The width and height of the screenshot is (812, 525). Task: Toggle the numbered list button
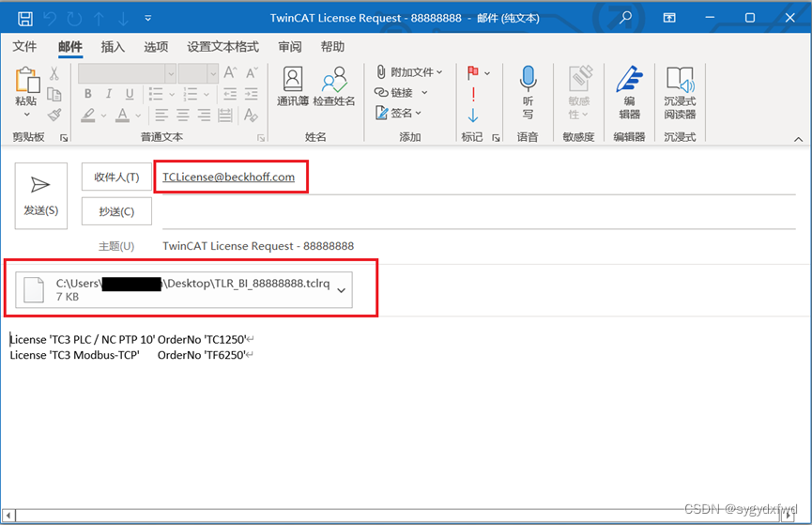pos(190,94)
